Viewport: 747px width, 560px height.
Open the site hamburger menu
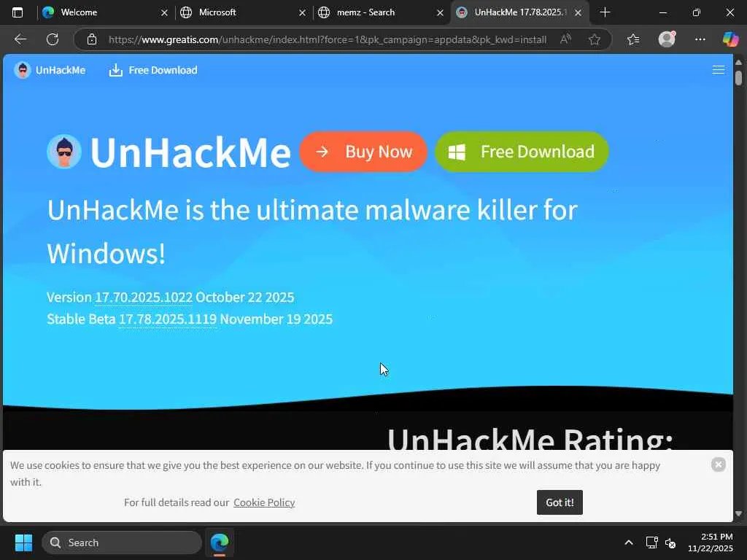[719, 70]
